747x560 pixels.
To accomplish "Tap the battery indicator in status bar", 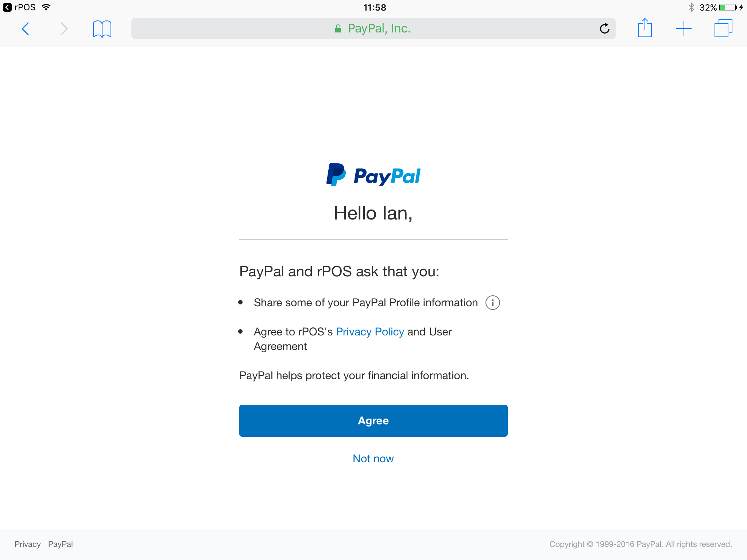I will pyautogui.click(x=728, y=7).
